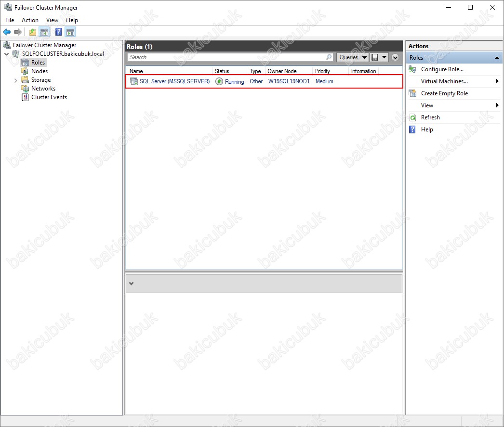Click the Up one level folder icon
Image resolution: width=504 pixels, height=427 pixels.
point(32,32)
